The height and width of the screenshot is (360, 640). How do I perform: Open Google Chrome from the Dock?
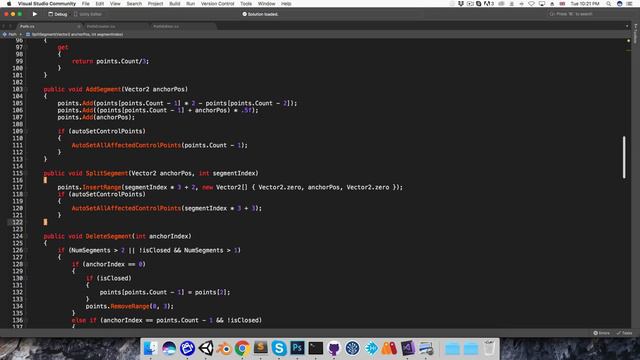(x=242, y=348)
